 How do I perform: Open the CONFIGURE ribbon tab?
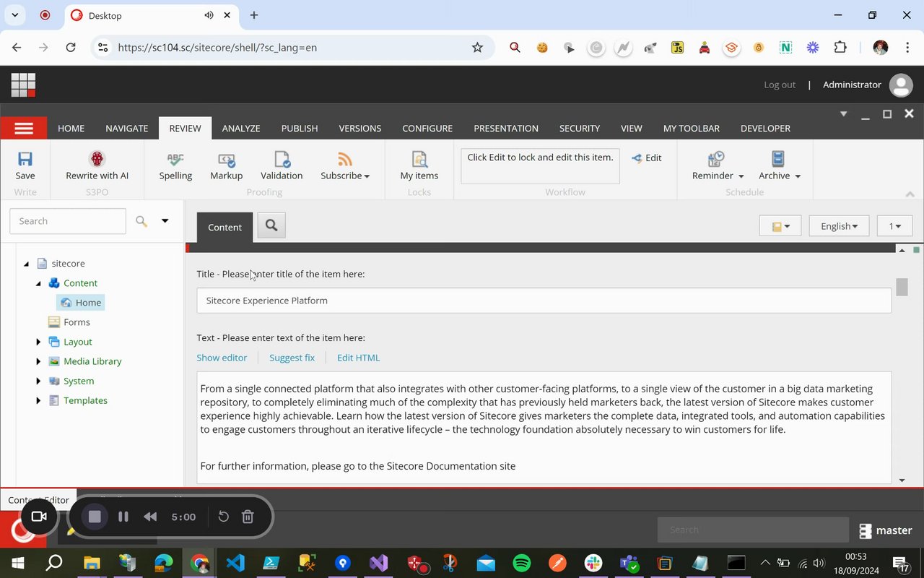point(427,128)
